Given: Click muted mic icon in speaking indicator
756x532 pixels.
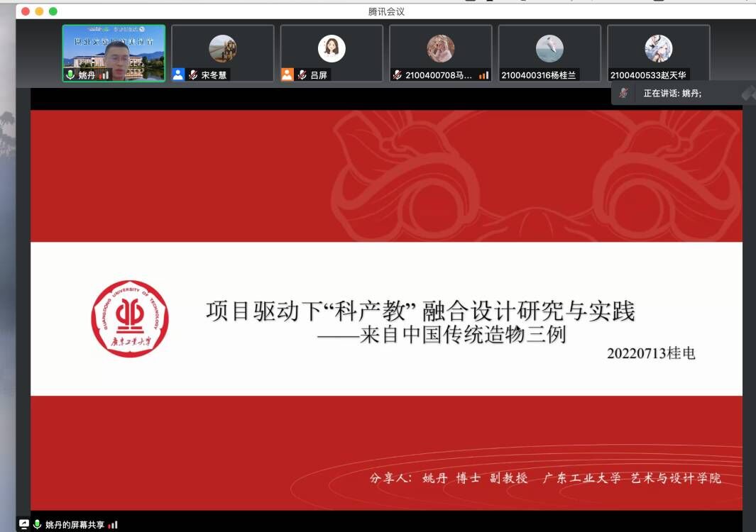Looking at the screenshot, I should pyautogui.click(x=623, y=93).
